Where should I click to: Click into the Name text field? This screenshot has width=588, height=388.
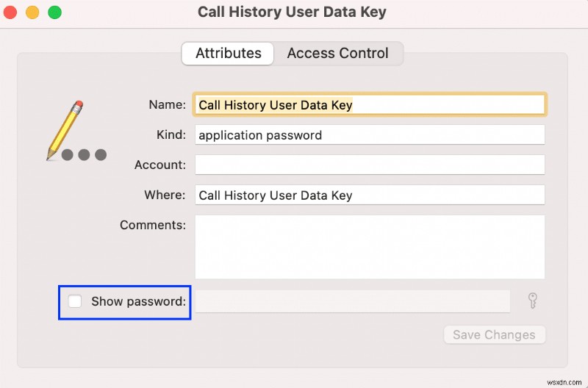click(370, 105)
